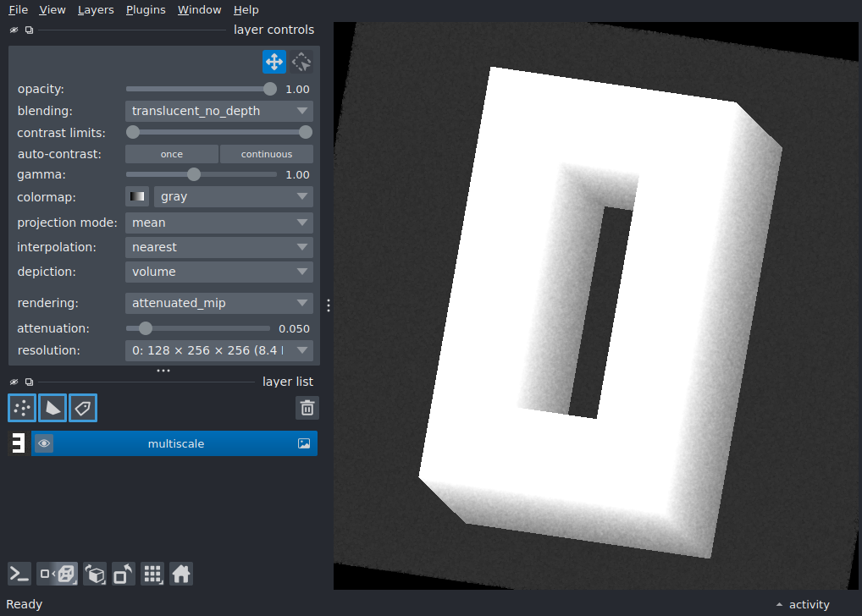Open the Help menu
The width and height of the screenshot is (862, 616).
tap(246, 10)
